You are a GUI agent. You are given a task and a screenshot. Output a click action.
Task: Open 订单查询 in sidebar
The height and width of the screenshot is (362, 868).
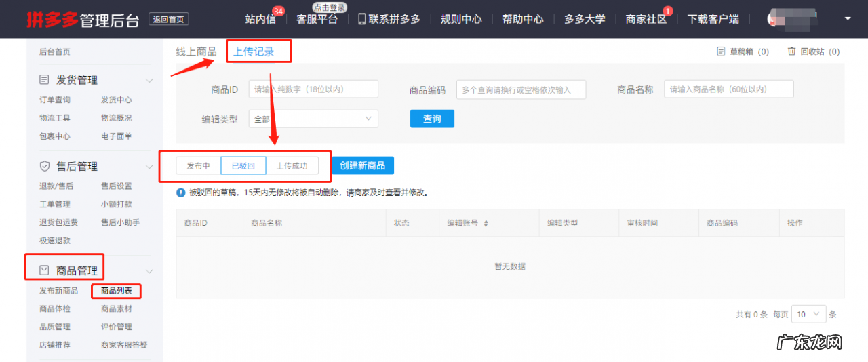tap(55, 100)
